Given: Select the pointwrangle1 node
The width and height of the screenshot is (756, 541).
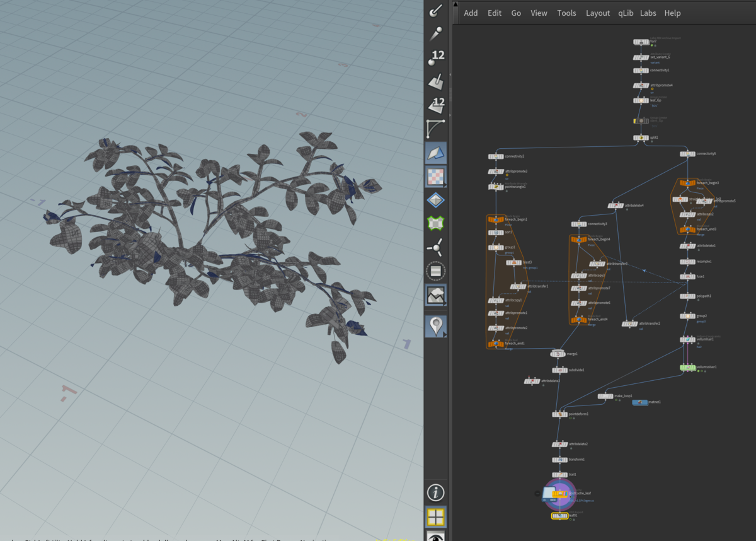Looking at the screenshot, I should click(x=496, y=187).
